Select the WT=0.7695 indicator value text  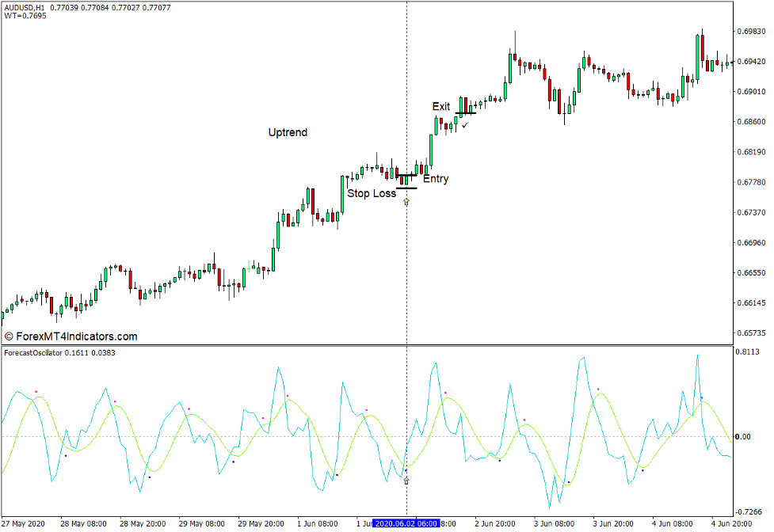click(x=25, y=15)
